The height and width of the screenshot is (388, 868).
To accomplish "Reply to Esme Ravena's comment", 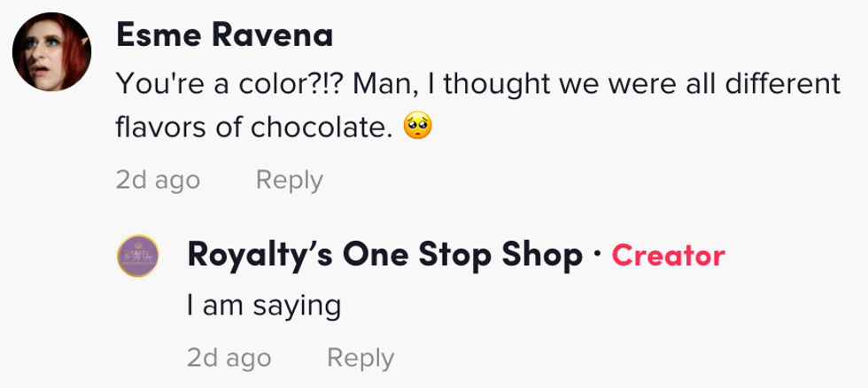I will pyautogui.click(x=289, y=180).
